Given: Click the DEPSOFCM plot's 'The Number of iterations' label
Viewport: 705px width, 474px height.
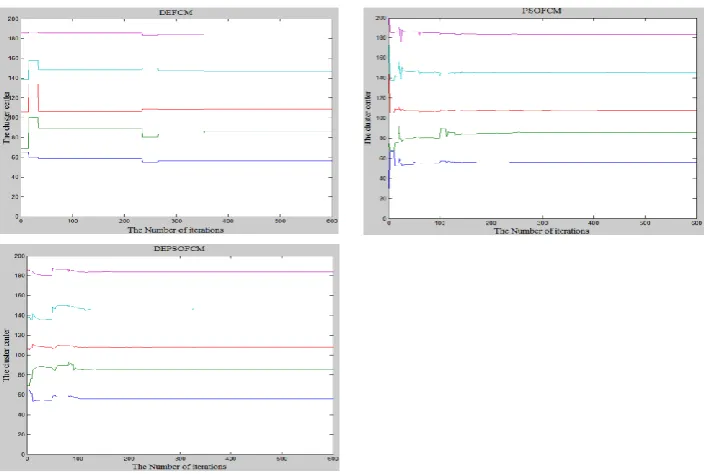Looking at the screenshot, I should click(x=179, y=466).
